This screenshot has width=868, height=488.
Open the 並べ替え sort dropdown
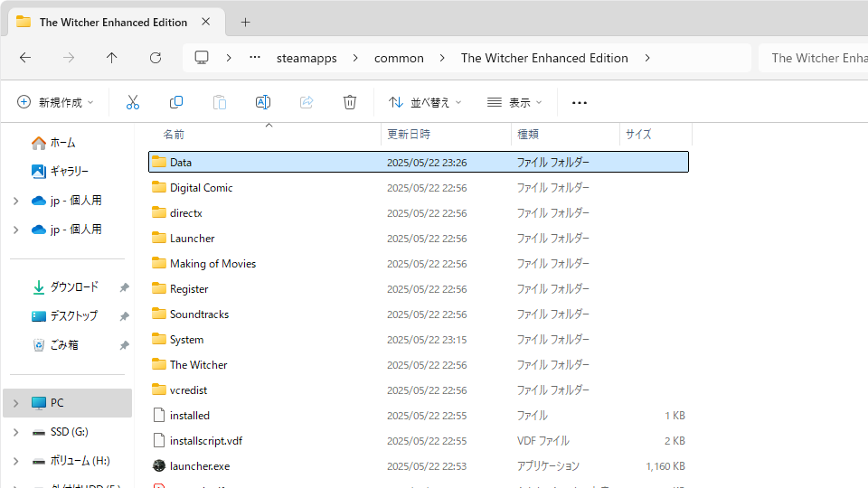coord(425,102)
